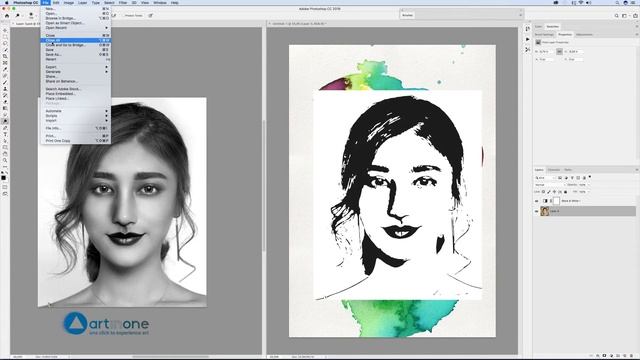
Task: Click the foreground color swatch
Action: coord(3,178)
